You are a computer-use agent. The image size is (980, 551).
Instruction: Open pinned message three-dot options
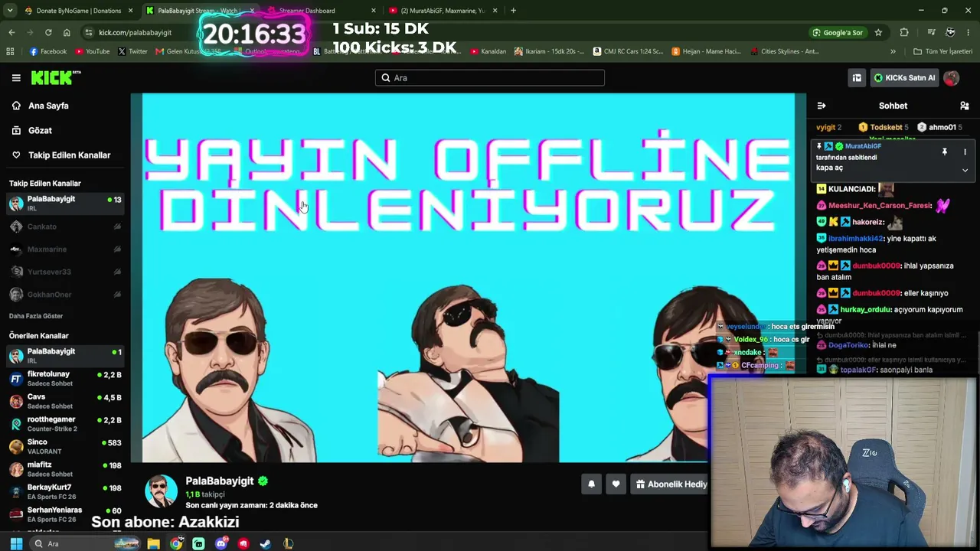[x=965, y=152]
